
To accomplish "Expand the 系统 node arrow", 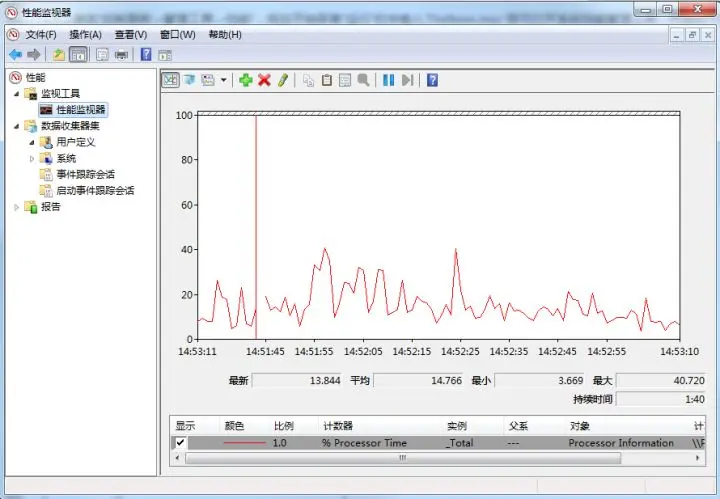I will pos(32,159).
